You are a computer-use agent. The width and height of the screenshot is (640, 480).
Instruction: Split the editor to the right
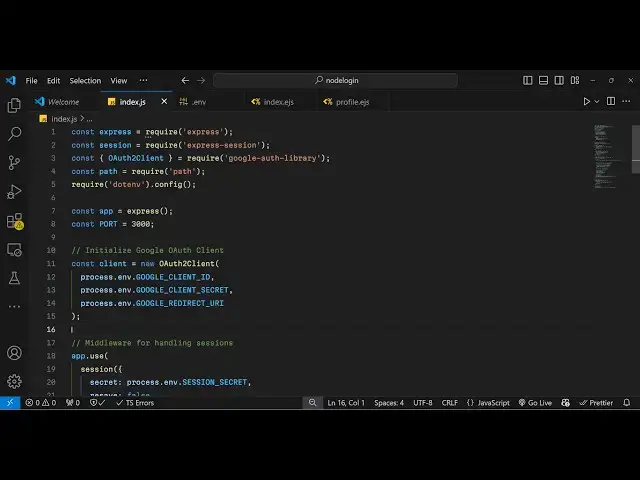tap(611, 101)
